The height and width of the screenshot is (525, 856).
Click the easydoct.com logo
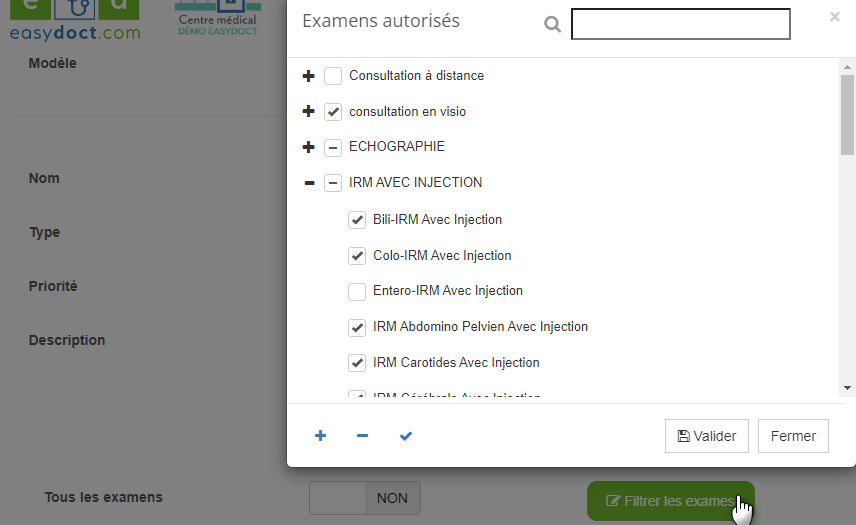tap(75, 21)
